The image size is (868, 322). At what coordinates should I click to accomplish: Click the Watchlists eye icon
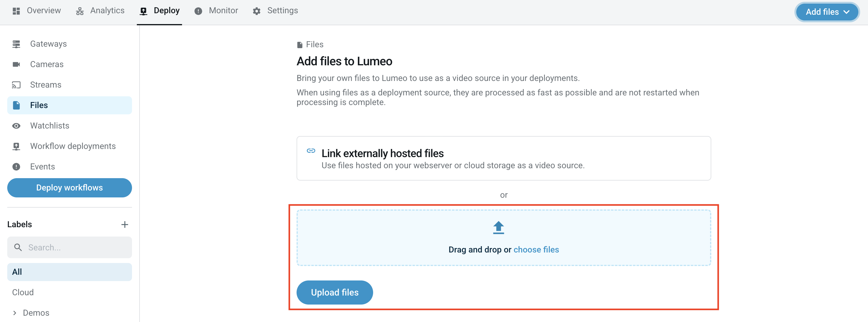16,126
